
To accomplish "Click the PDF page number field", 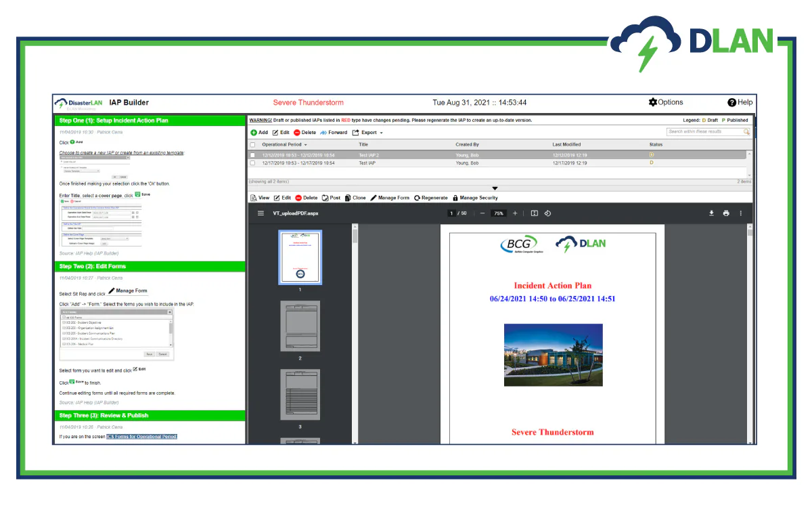I will 451,213.
